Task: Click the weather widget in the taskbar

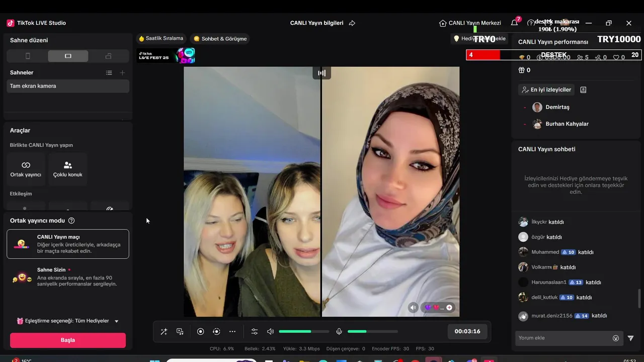Action: [22, 360]
